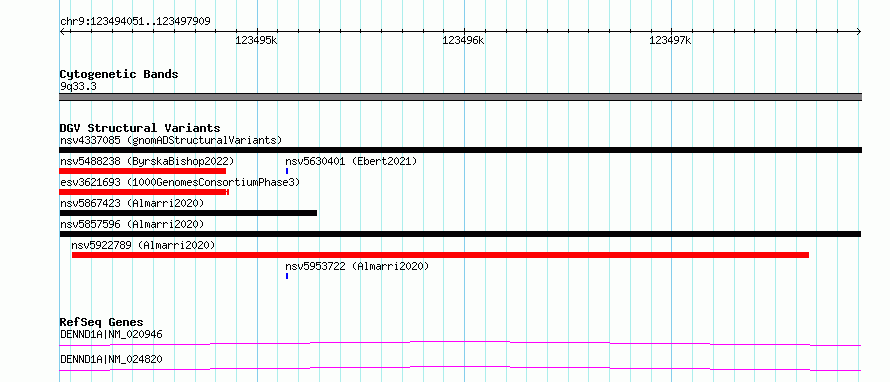Click the 9q33.3 band label
Viewport: 890px width, 382px height.
click(x=78, y=87)
